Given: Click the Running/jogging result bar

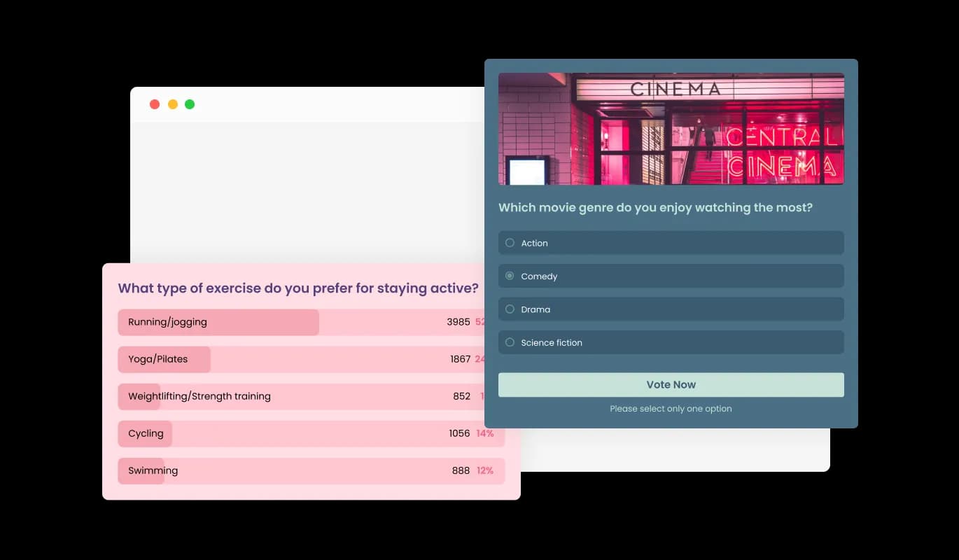Looking at the screenshot, I should (x=217, y=322).
